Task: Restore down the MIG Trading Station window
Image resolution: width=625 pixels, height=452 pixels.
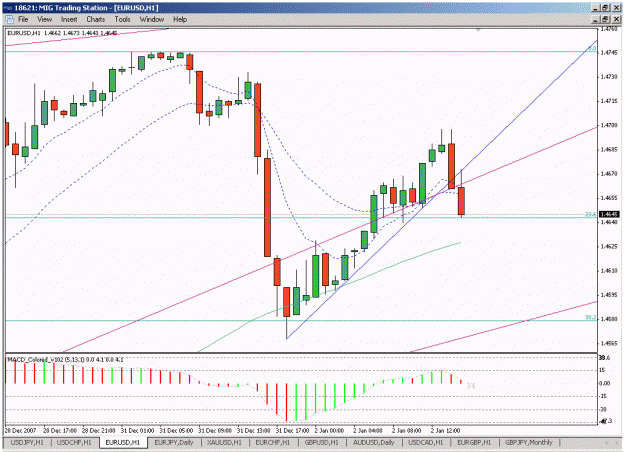Action: [605, 8]
